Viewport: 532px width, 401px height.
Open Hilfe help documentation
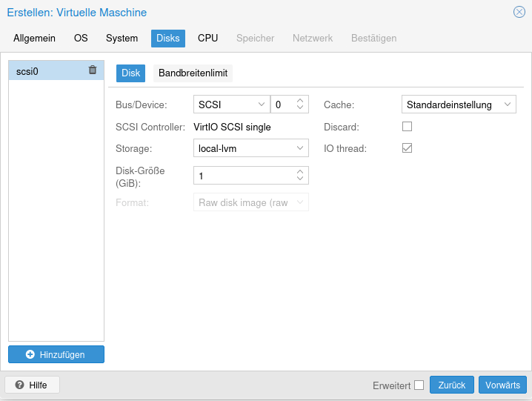(32, 385)
